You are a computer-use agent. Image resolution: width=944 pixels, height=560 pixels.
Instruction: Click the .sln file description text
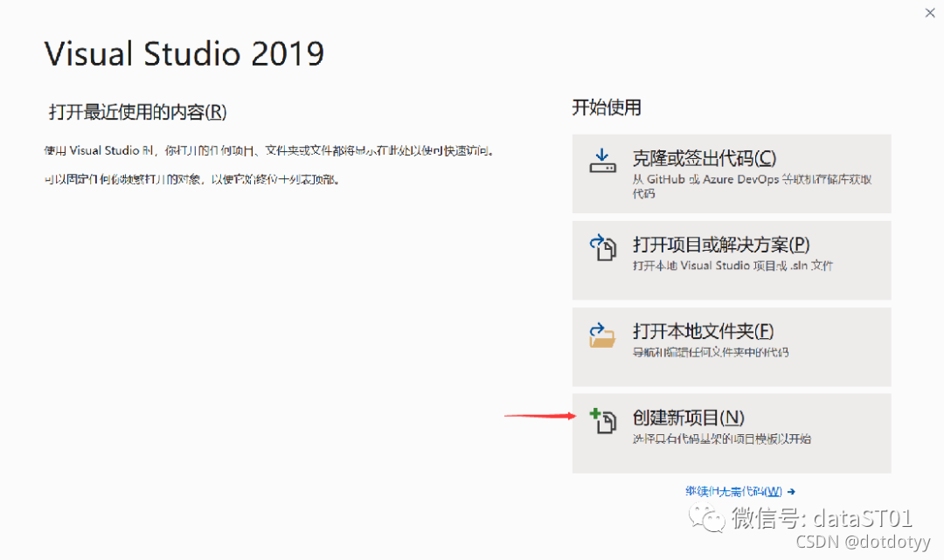pyautogui.click(x=732, y=266)
